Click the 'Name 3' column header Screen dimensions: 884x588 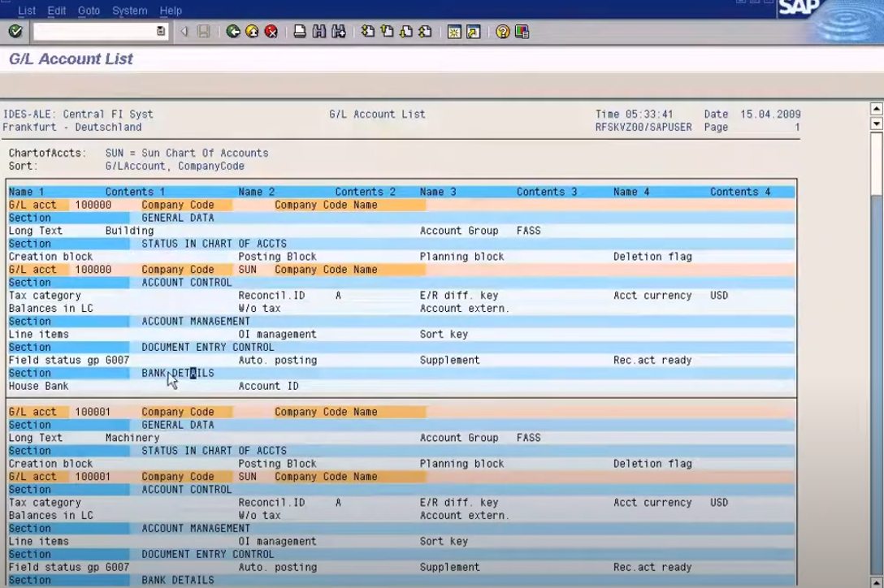pyautogui.click(x=438, y=192)
